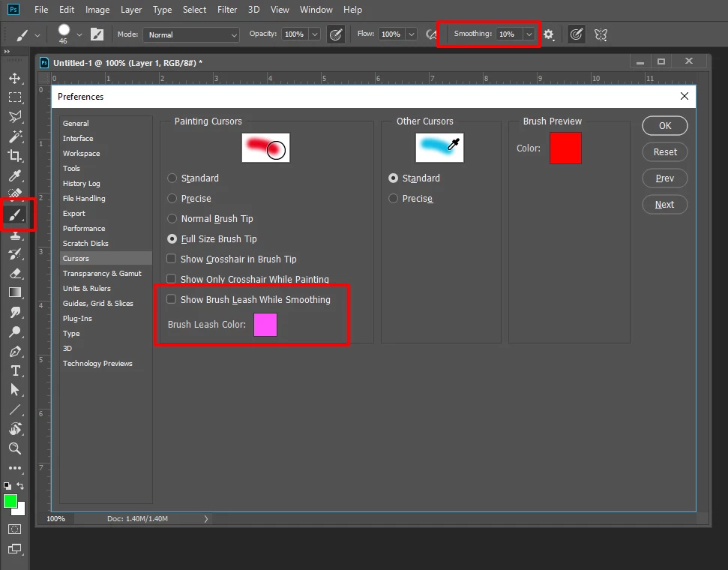Select the Smudge tool
This screenshot has height=570, width=728.
(15, 312)
